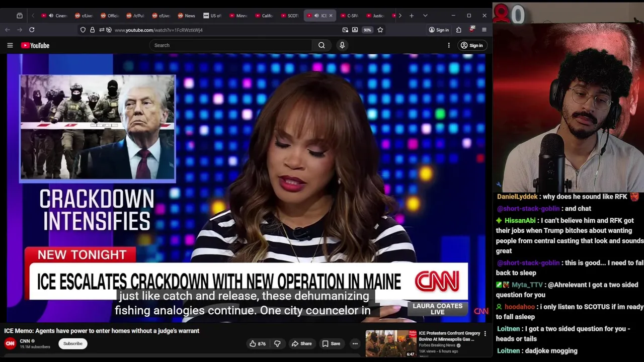Open the tracking protection shield icon

point(83,30)
